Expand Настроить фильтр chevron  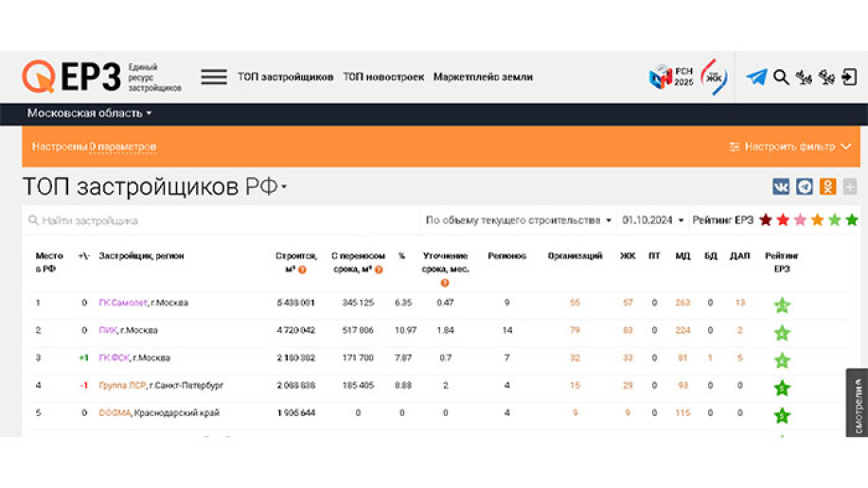846,147
